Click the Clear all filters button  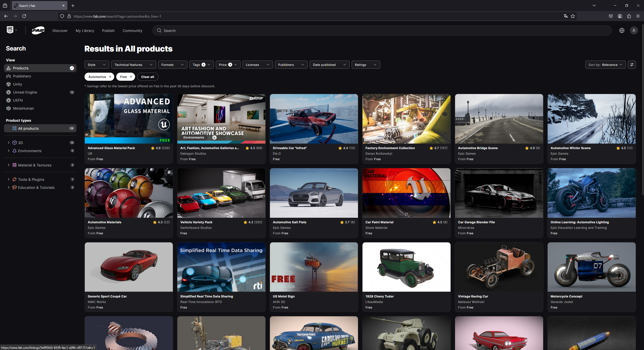coord(147,77)
